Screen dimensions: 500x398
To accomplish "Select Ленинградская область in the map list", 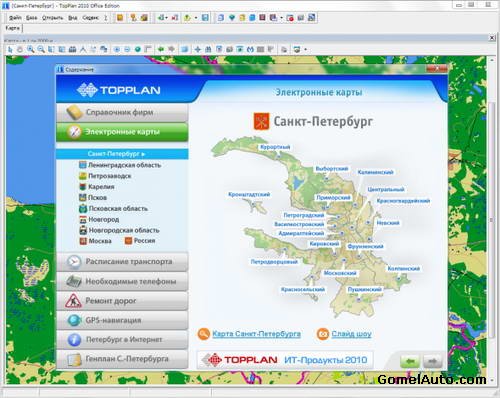I will tap(124, 165).
